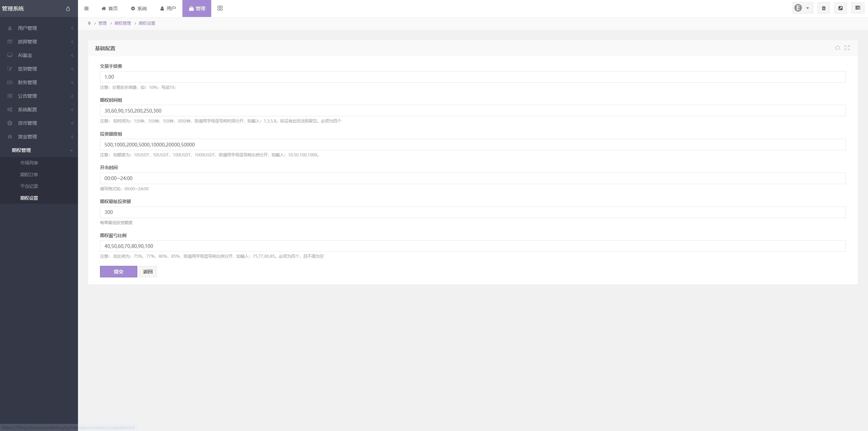Open the user avatar dropdown

[x=802, y=8]
